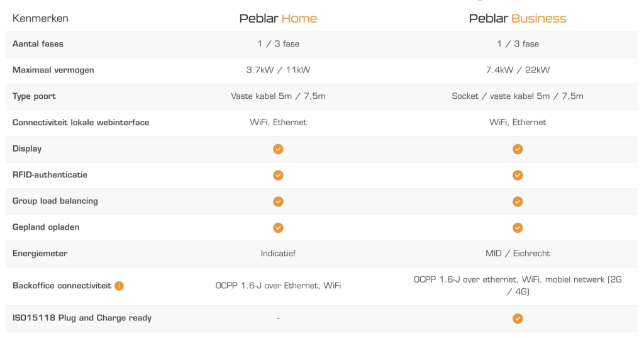
Task: Select the Peblar Home column heading
Action: [x=278, y=18]
